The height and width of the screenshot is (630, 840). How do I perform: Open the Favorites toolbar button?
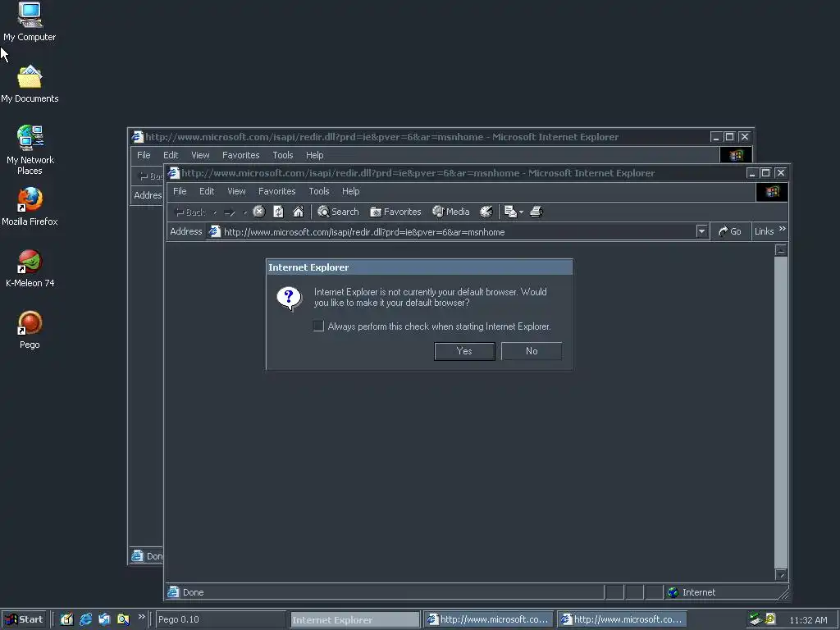[x=395, y=212]
